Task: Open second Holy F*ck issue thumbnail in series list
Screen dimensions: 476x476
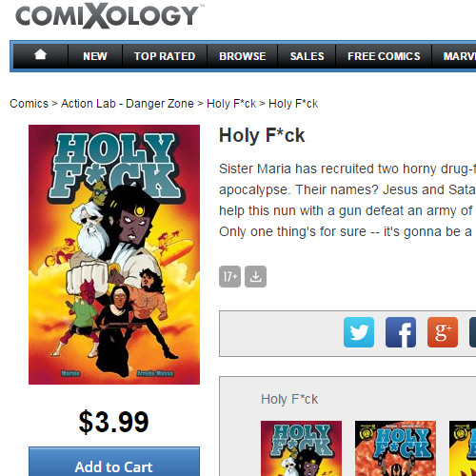Action: pos(395,448)
